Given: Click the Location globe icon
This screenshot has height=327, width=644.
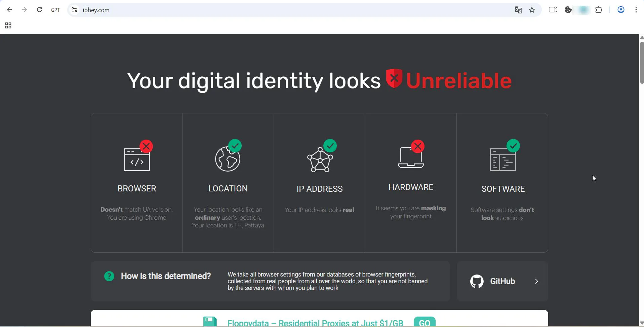Looking at the screenshot, I should pos(228,159).
